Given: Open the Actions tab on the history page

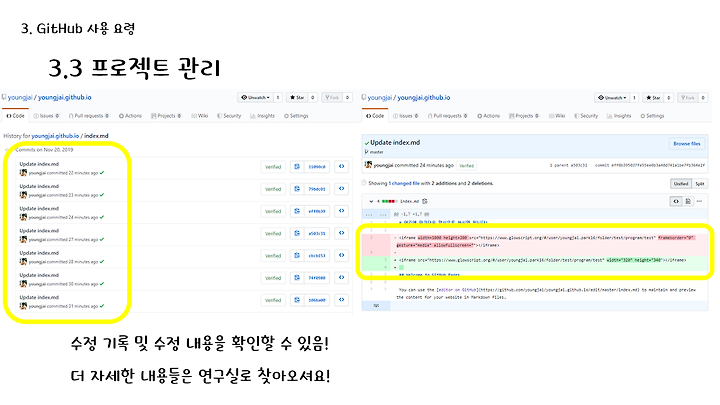Looking at the screenshot, I should (130, 116).
